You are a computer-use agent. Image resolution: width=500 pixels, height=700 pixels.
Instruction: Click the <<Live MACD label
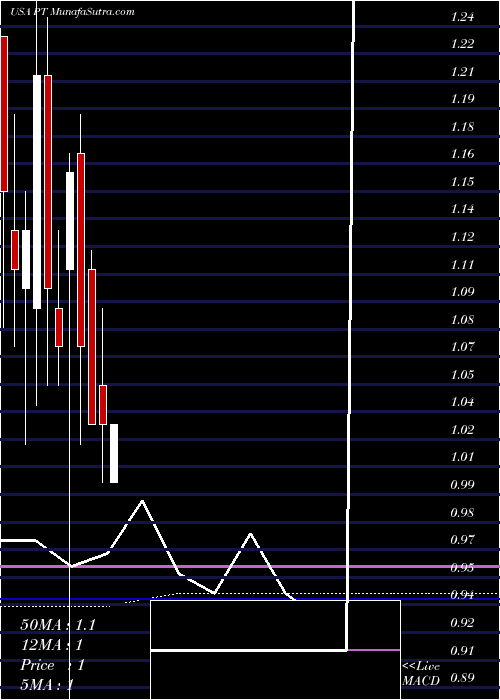pos(421,674)
